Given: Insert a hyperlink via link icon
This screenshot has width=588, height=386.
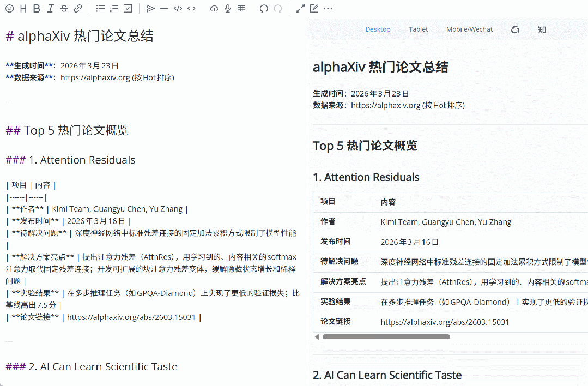Looking at the screenshot, I should (x=78, y=8).
